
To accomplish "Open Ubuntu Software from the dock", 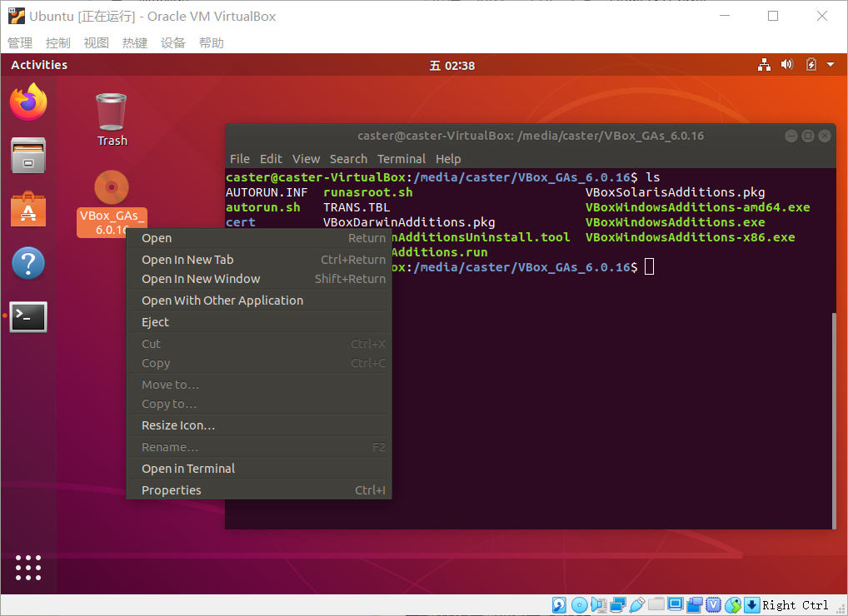I will (x=28, y=209).
